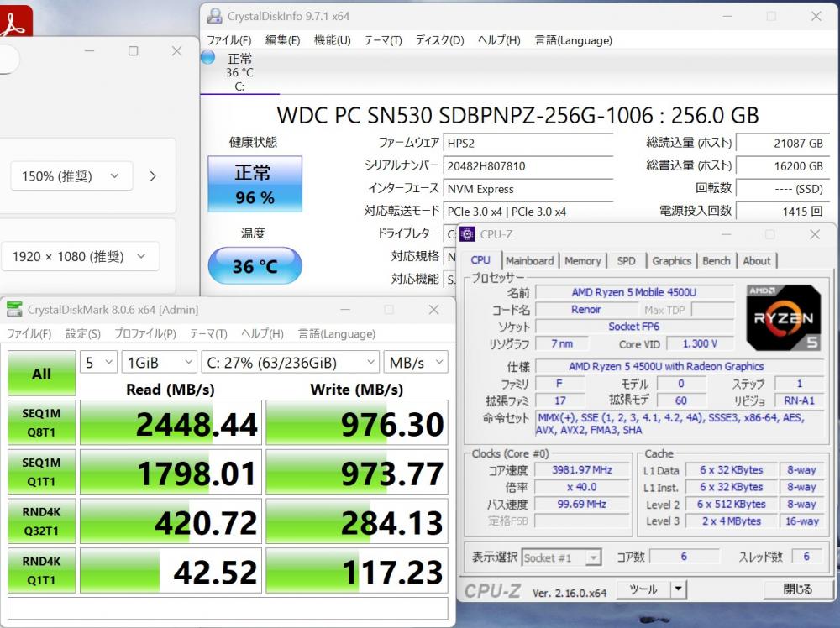Click the serial number field 20482H807810
This screenshot has width=840, height=628.
tap(528, 166)
